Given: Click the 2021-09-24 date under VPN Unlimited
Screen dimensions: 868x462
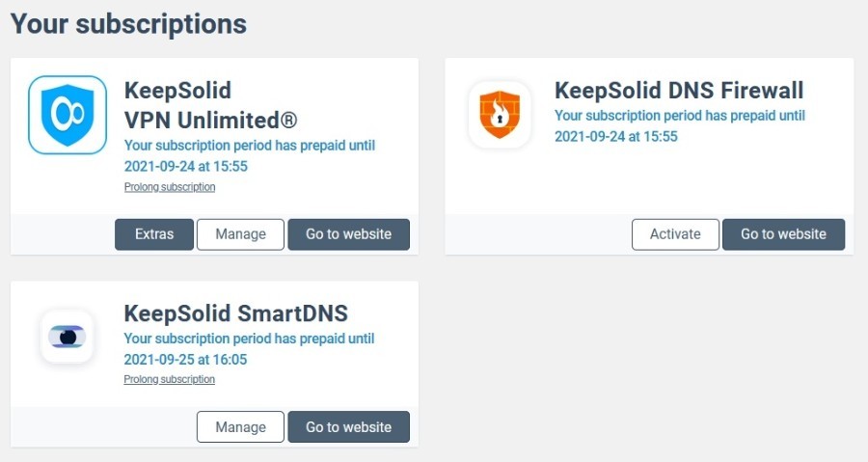Looking at the screenshot, I should (x=185, y=166).
